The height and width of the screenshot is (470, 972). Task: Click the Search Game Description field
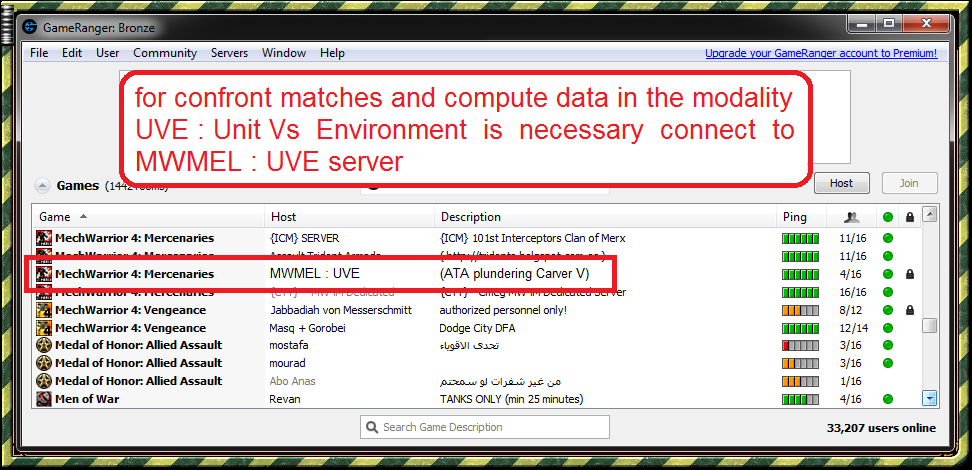[x=485, y=427]
